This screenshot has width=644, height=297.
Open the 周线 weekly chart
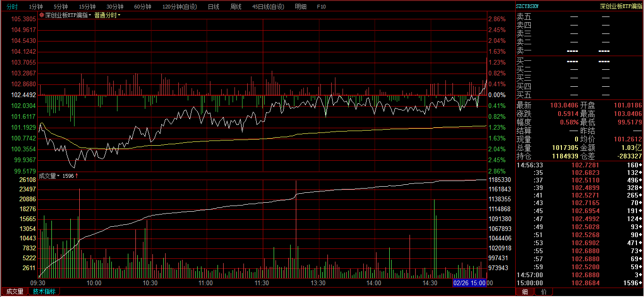tap(235, 7)
